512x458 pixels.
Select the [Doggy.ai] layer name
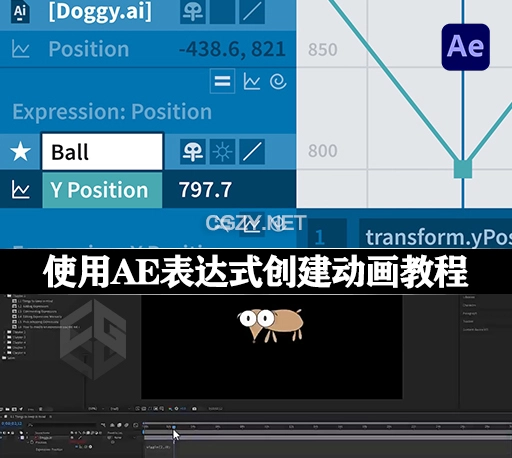(x=100, y=11)
